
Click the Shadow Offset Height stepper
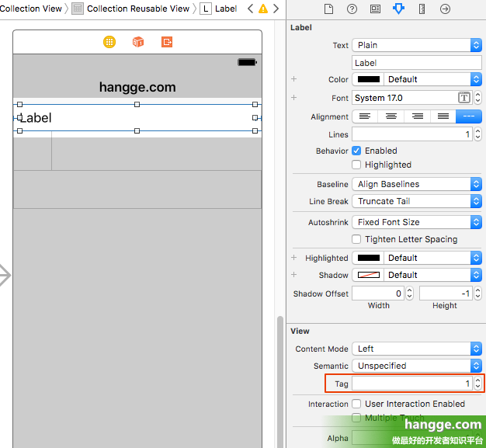477,293
